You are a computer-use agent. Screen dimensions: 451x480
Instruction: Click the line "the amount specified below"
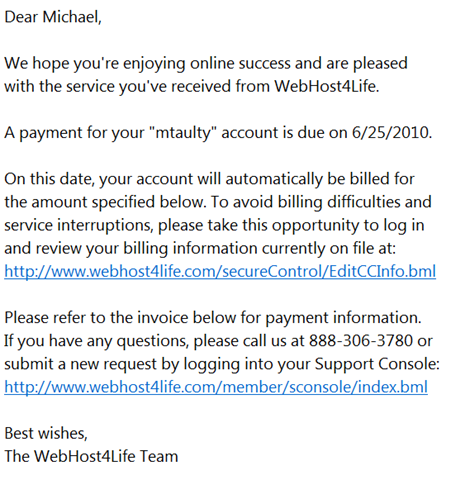(x=218, y=202)
